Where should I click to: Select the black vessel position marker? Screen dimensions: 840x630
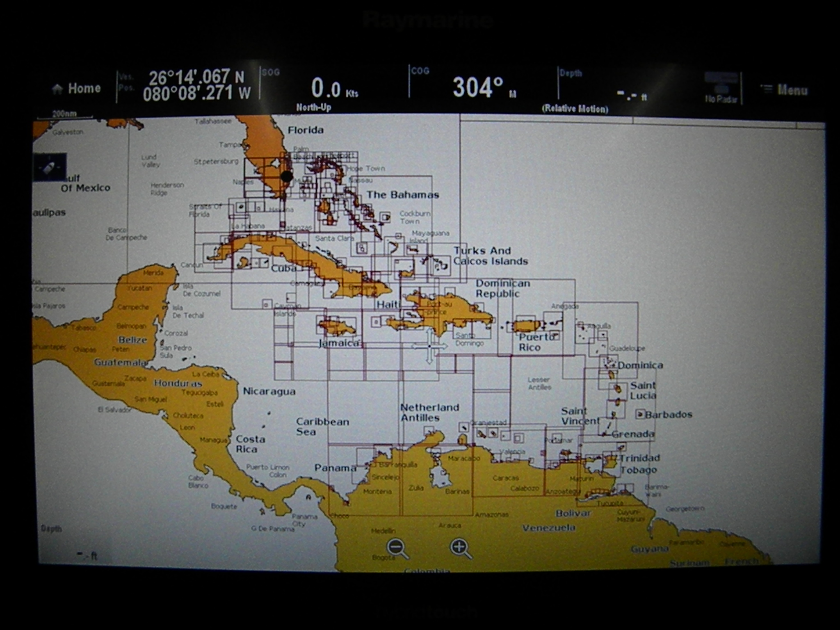point(287,177)
